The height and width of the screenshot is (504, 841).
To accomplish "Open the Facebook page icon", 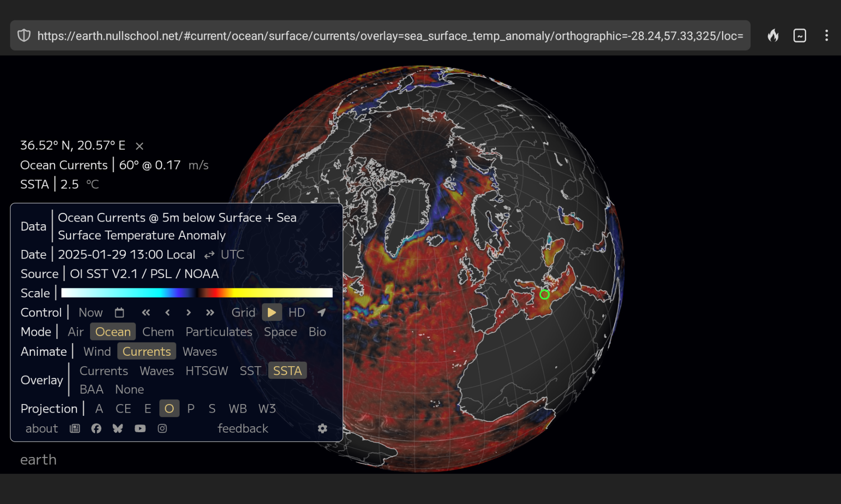I will coord(96,429).
